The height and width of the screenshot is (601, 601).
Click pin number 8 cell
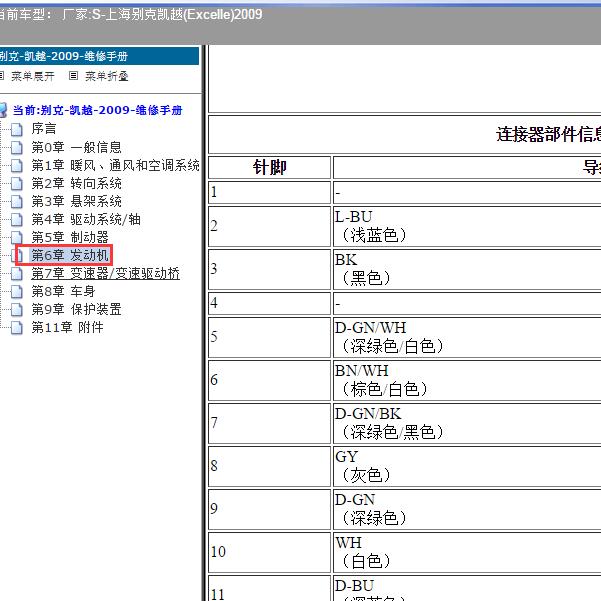pos(269,466)
